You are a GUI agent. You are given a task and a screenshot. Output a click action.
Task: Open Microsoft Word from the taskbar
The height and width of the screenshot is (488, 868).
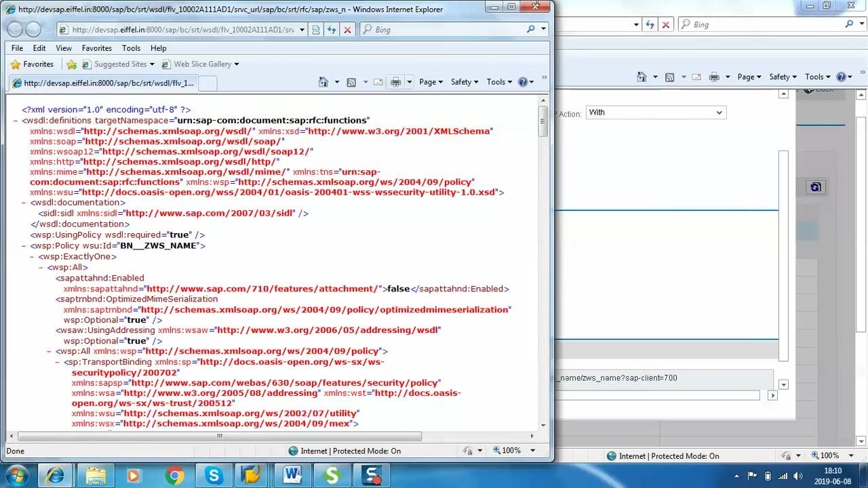pos(292,475)
